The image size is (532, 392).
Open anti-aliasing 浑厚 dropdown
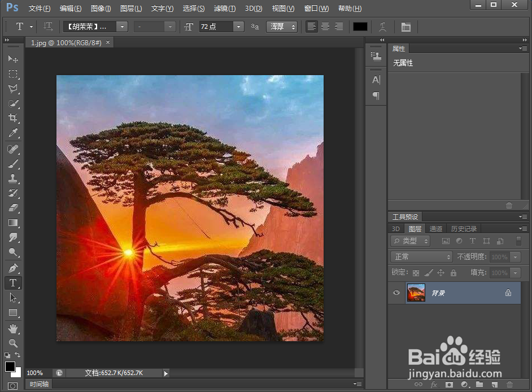coord(282,27)
